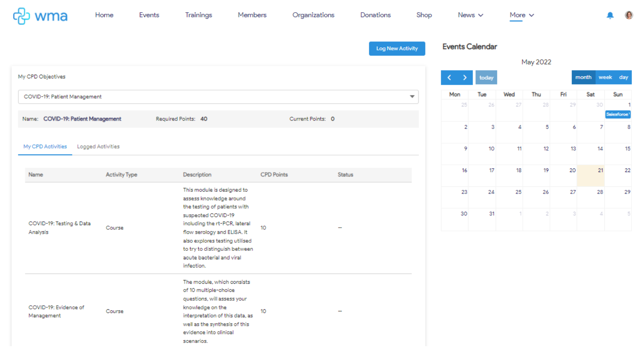Screen dimensions: 644x347
Task: Open the Home page
Action: click(x=104, y=15)
